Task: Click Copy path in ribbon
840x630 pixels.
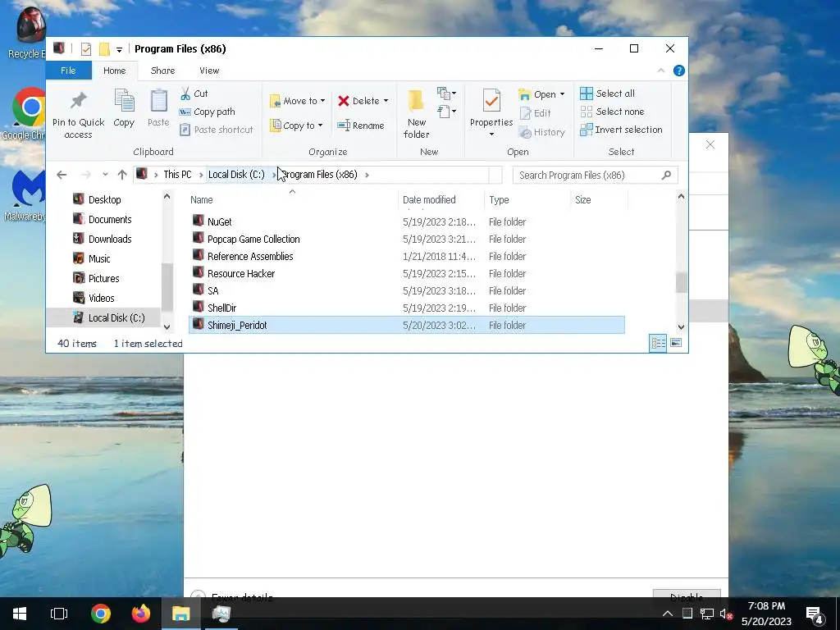Action: pyautogui.click(x=208, y=112)
